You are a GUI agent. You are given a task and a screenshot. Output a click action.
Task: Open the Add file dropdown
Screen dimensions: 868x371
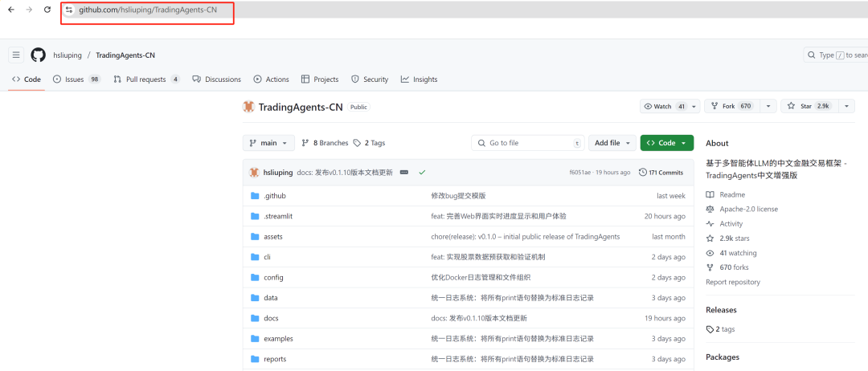(x=612, y=143)
